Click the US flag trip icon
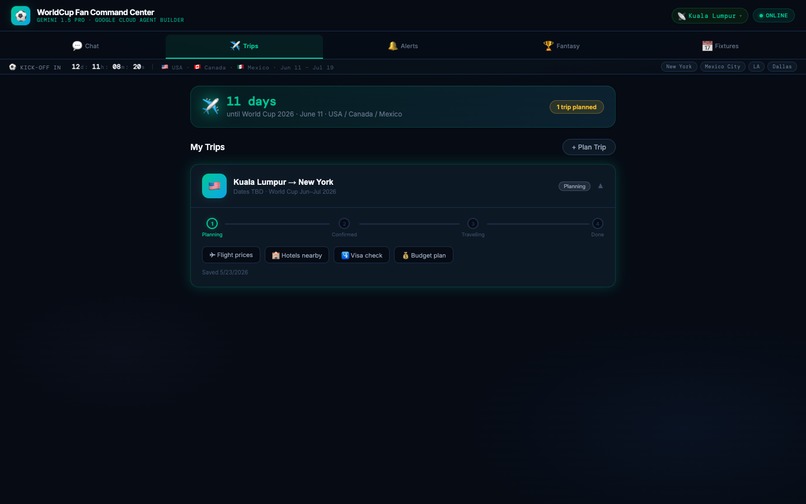 [x=214, y=186]
